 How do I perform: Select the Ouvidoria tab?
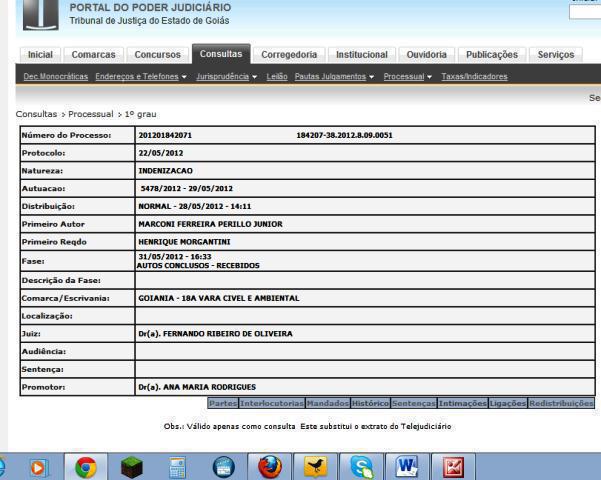(x=428, y=55)
